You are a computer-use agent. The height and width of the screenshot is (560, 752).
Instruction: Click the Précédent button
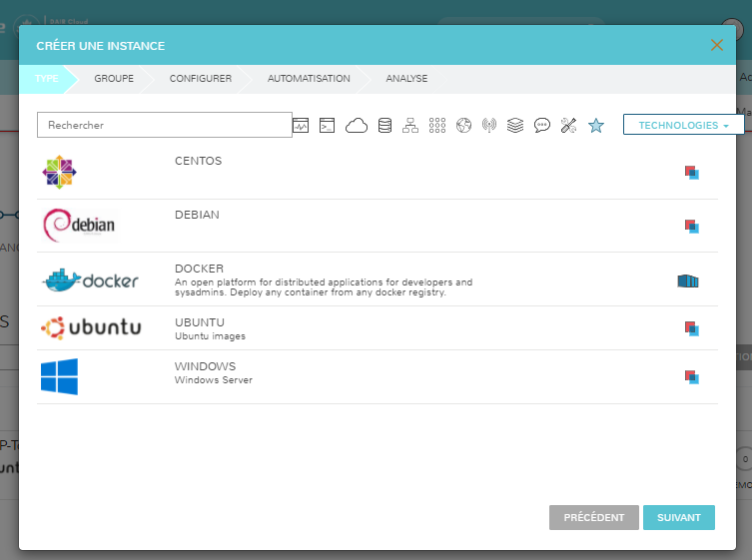[593, 517]
